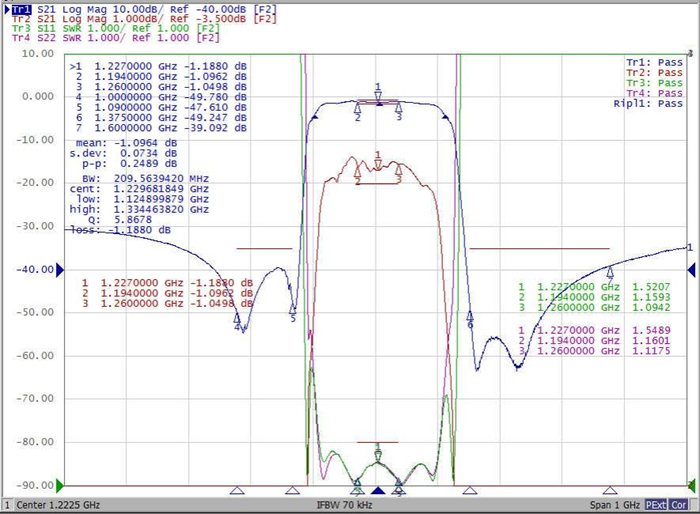This screenshot has width=700, height=514.
Task: Click the green SWR marker value 1.5207
Action: click(x=651, y=287)
